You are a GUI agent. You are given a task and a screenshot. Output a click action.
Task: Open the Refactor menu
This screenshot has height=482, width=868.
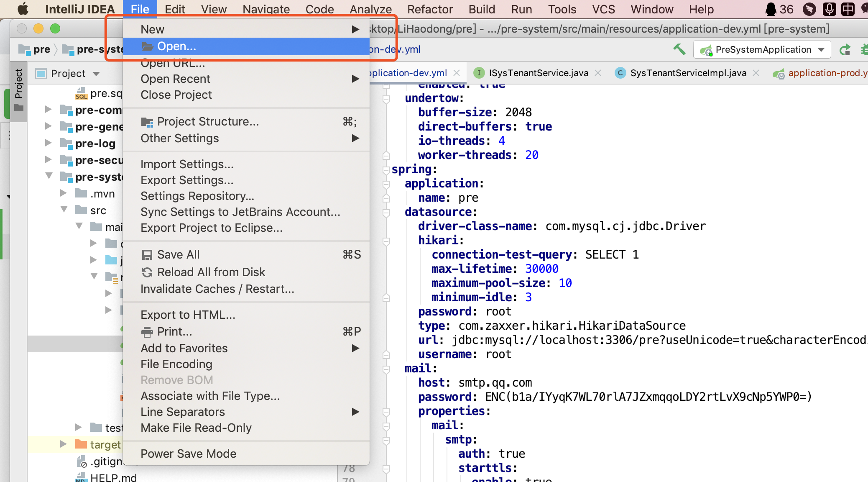click(430, 9)
